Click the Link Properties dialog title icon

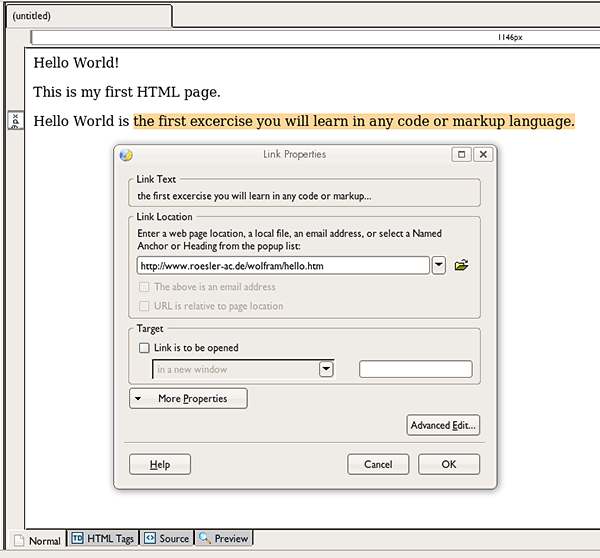[125, 155]
